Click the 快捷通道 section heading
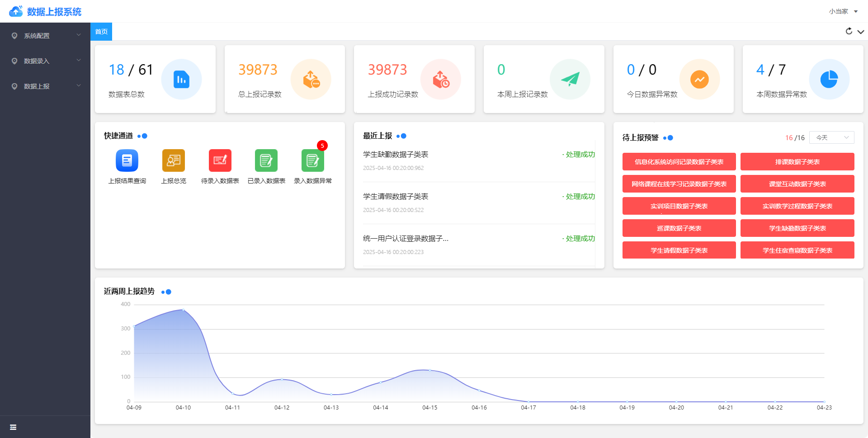This screenshot has width=868, height=438. (x=118, y=136)
